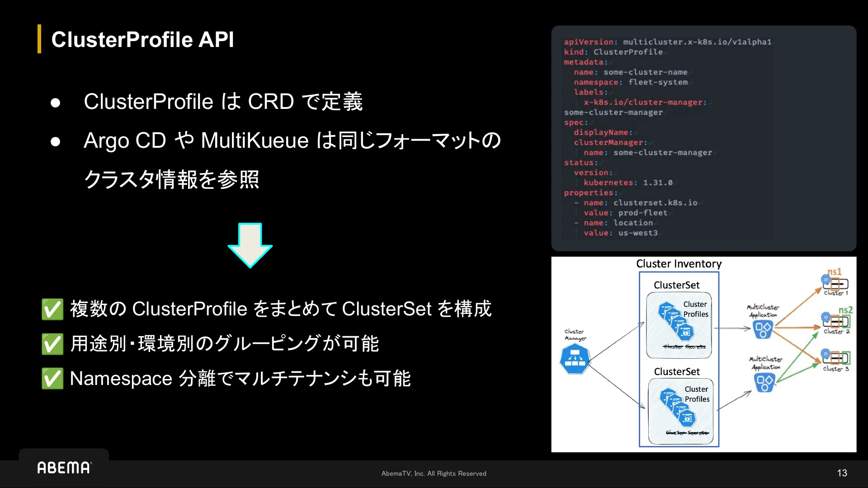The image size is (868, 488).
Task: Click green checkmark beside ClusterSet 構成 line
Action: (52, 310)
